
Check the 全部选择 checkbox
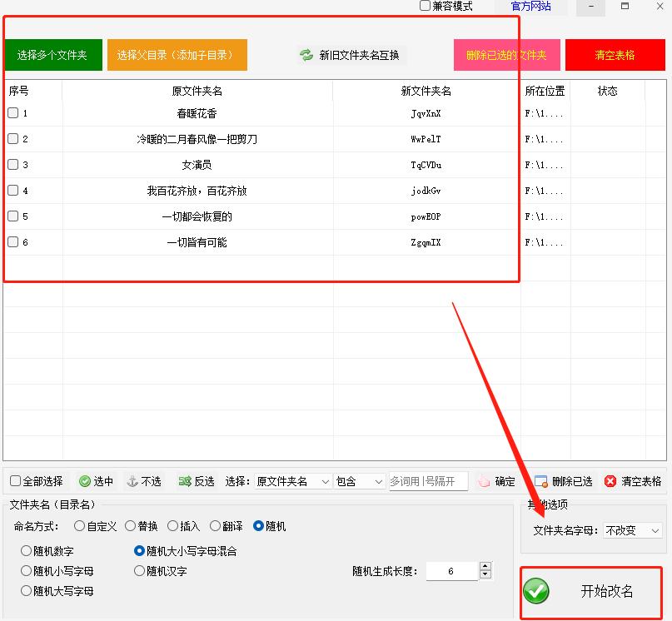tap(13, 481)
